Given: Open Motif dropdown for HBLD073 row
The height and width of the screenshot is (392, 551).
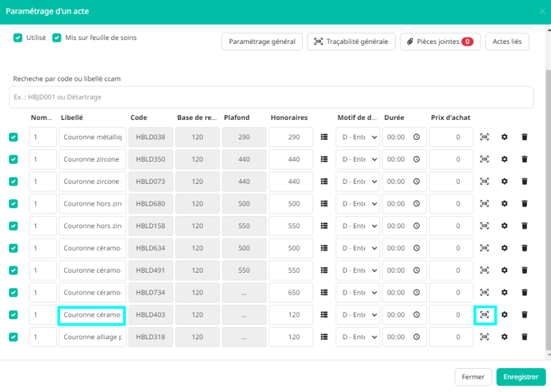Looking at the screenshot, I should (358, 182).
